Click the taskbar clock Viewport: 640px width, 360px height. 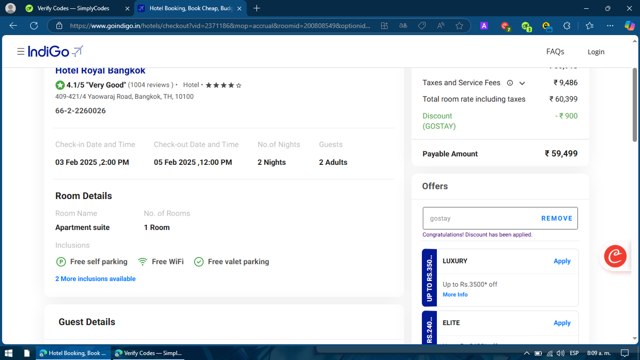[599, 353]
